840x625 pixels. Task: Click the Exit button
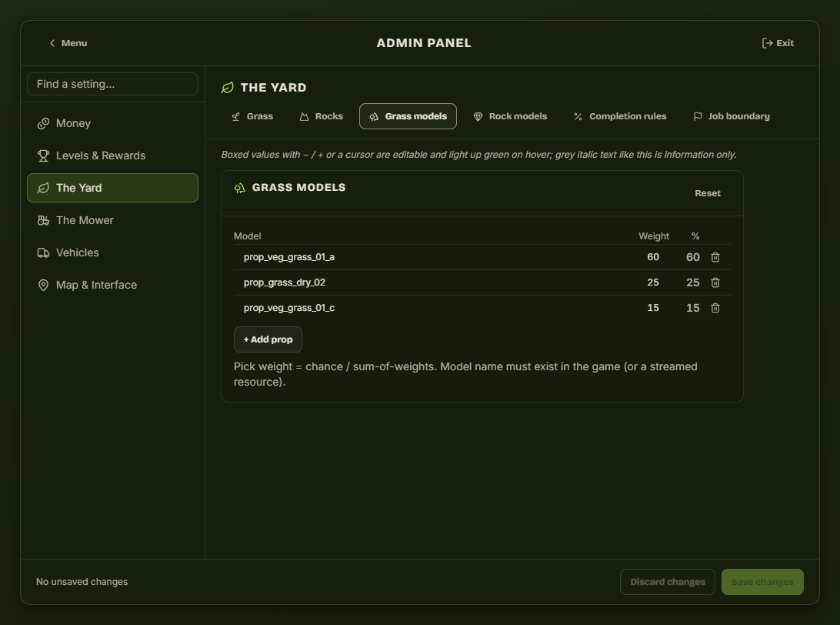pyautogui.click(x=778, y=43)
